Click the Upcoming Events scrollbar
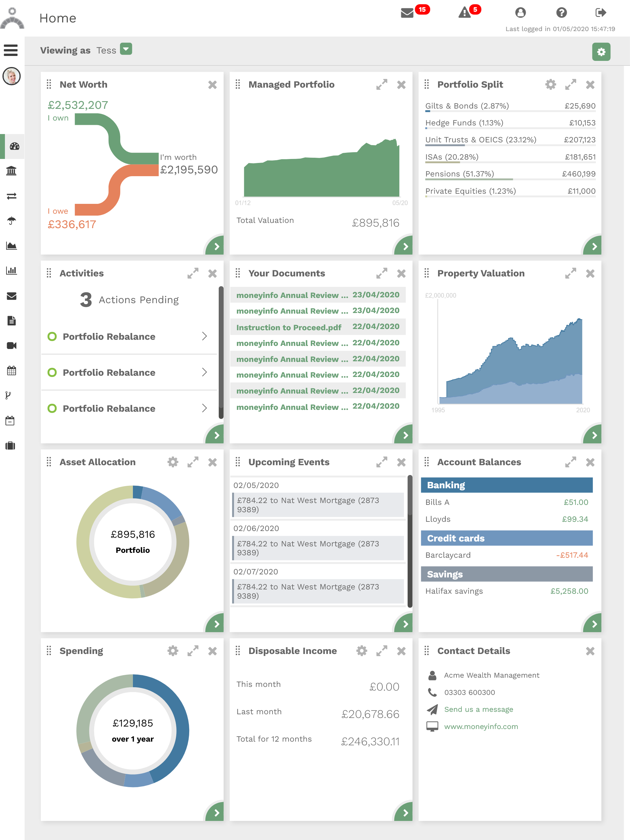This screenshot has width=630, height=840. point(410,541)
